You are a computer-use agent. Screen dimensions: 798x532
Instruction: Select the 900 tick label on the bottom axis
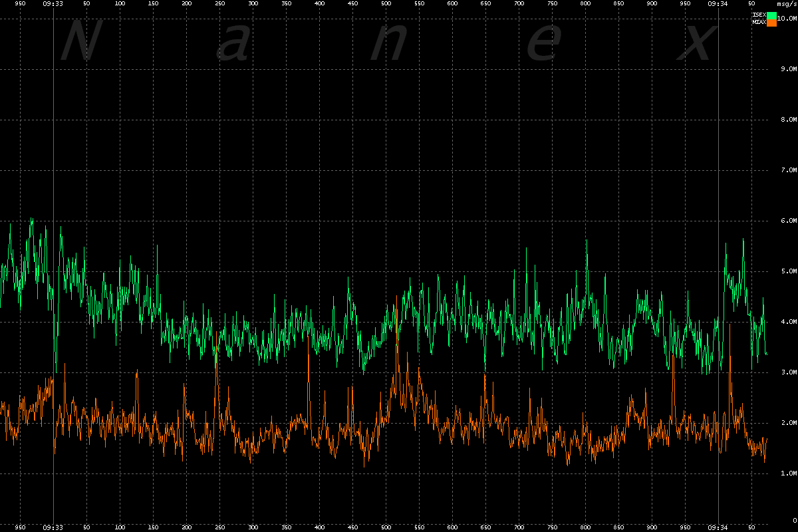(652, 527)
